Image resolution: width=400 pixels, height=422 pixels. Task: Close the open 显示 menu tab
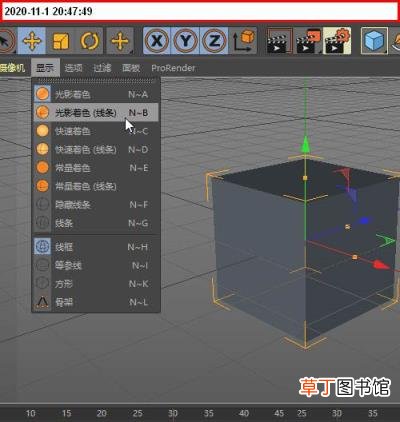point(45,68)
